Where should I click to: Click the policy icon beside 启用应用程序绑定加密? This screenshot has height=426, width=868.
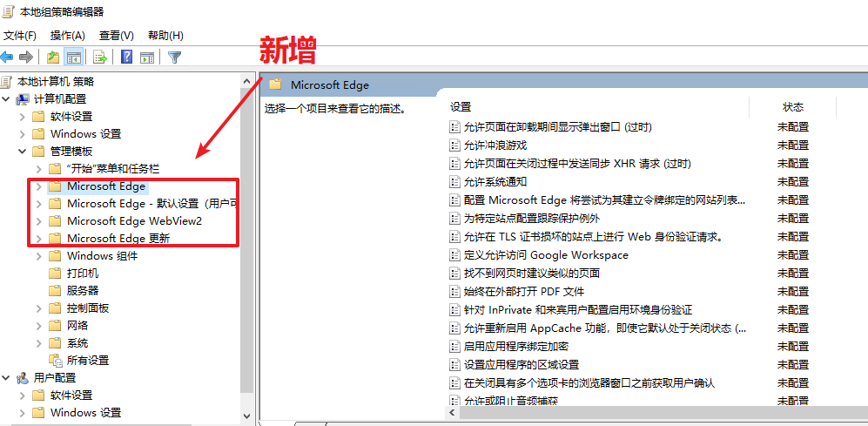(454, 346)
